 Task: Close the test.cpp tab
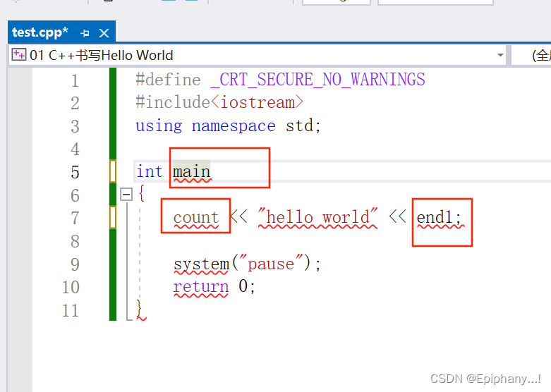(104, 33)
